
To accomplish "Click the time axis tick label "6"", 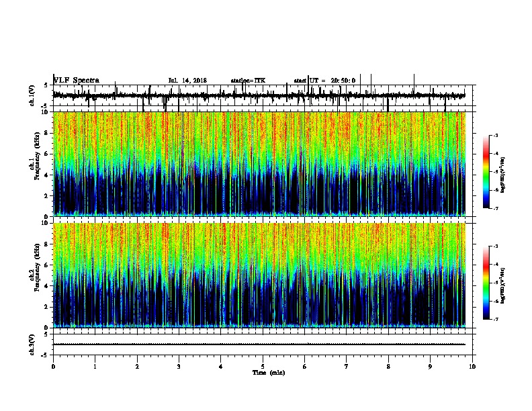I will pos(305,367).
